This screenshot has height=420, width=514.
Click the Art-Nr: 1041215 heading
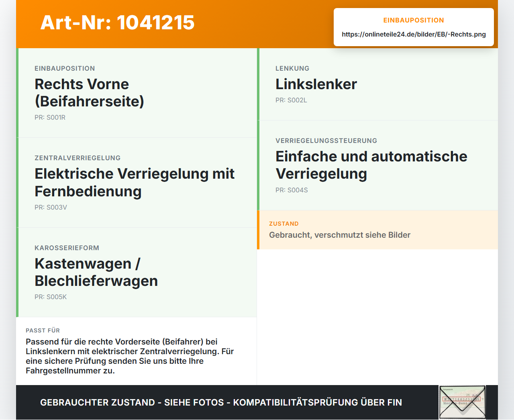(x=117, y=22)
